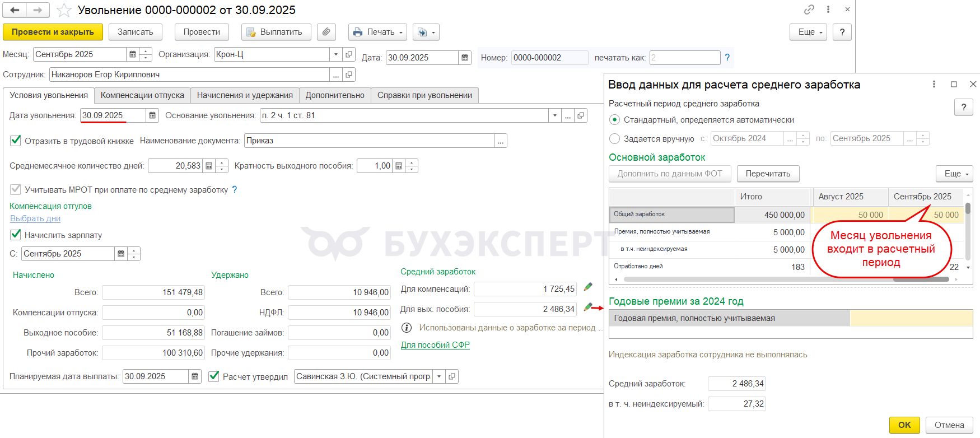Screen dimensions: 980x438
Task: Open Выбрать дни link
Action: point(35,218)
